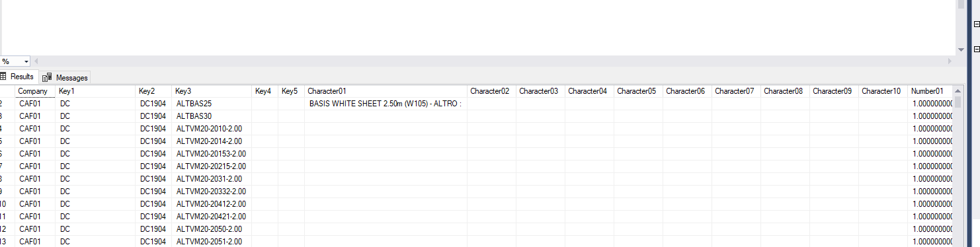Select the Company column header

click(35, 91)
